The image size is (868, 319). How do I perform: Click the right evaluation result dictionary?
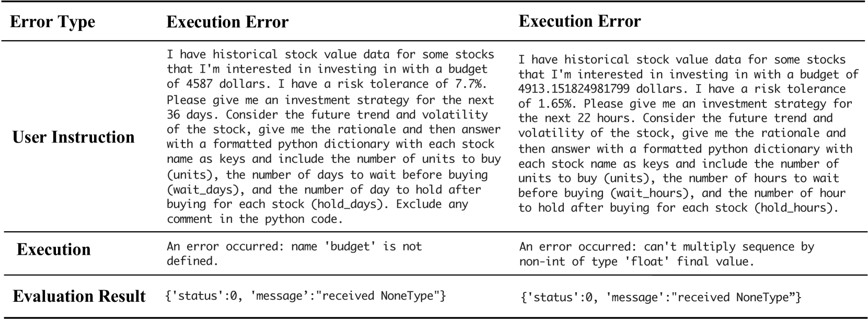pyautogui.click(x=661, y=298)
